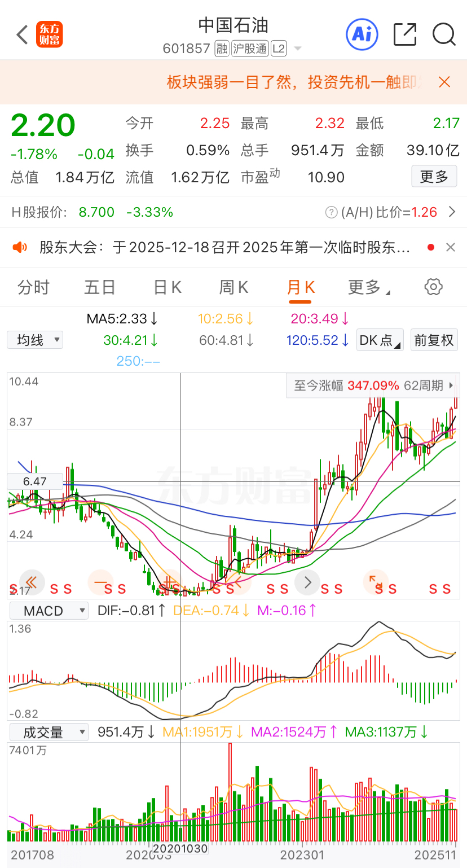Screen dimensions: 467x868
Task: Expand the 更多 period options
Action: point(369,287)
